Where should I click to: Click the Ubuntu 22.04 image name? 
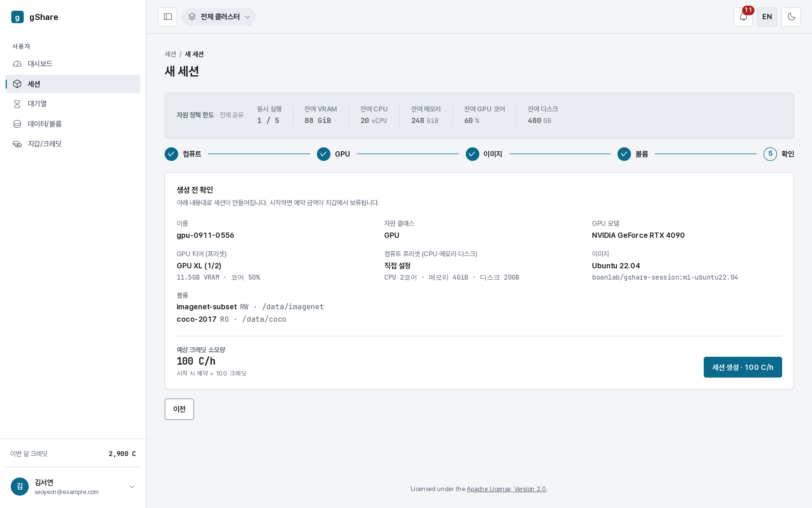pos(616,266)
